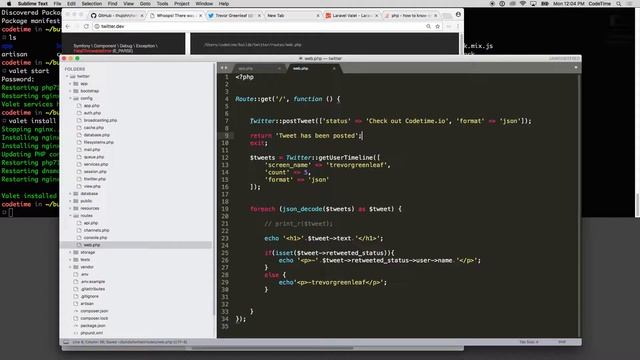Open api.php in the routes folder

(91, 223)
